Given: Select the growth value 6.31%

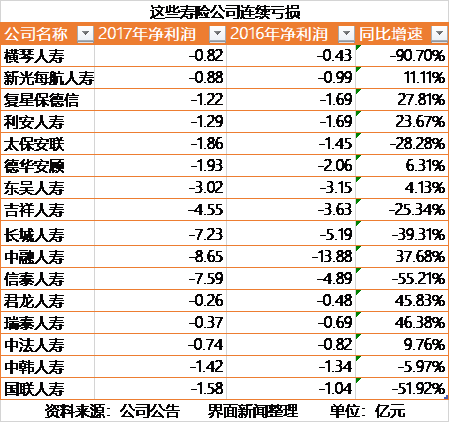Looking at the screenshot, I should (425, 165).
